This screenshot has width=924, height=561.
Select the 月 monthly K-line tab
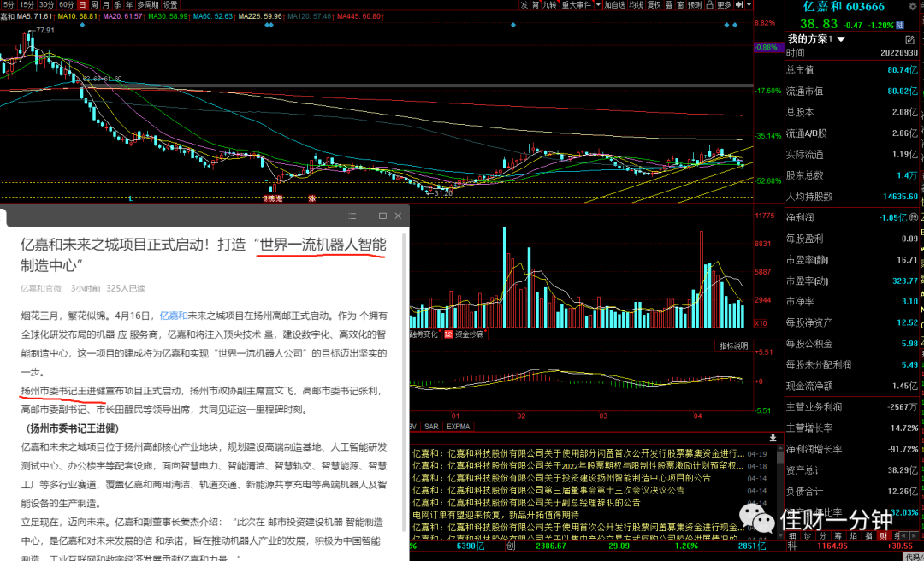(106, 5)
